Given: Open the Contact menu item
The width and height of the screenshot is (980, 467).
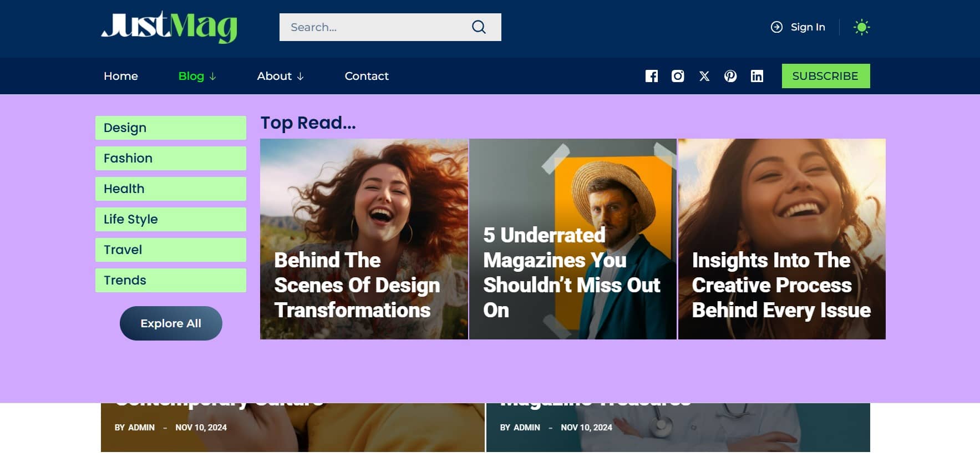Looking at the screenshot, I should [367, 76].
